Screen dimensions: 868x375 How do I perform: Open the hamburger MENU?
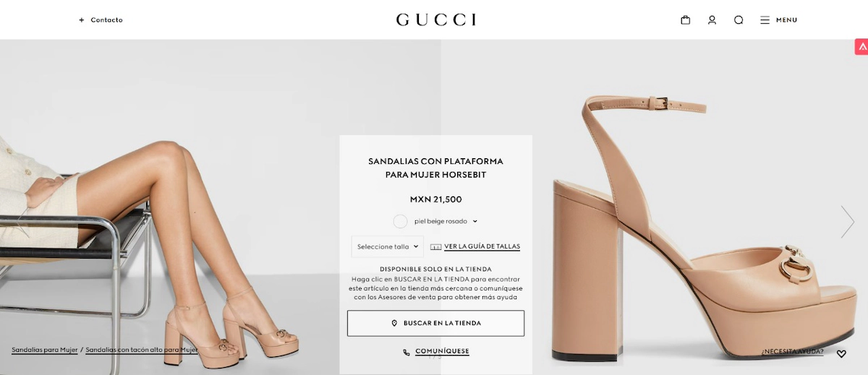[778, 20]
